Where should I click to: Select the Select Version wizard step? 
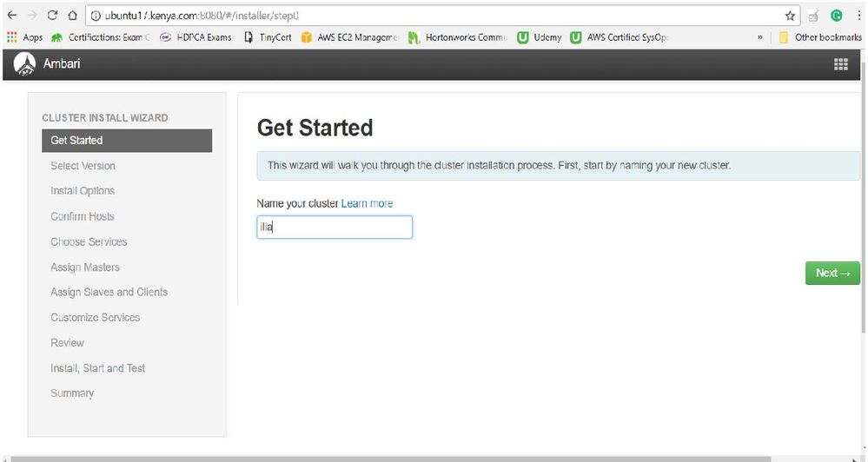point(83,166)
